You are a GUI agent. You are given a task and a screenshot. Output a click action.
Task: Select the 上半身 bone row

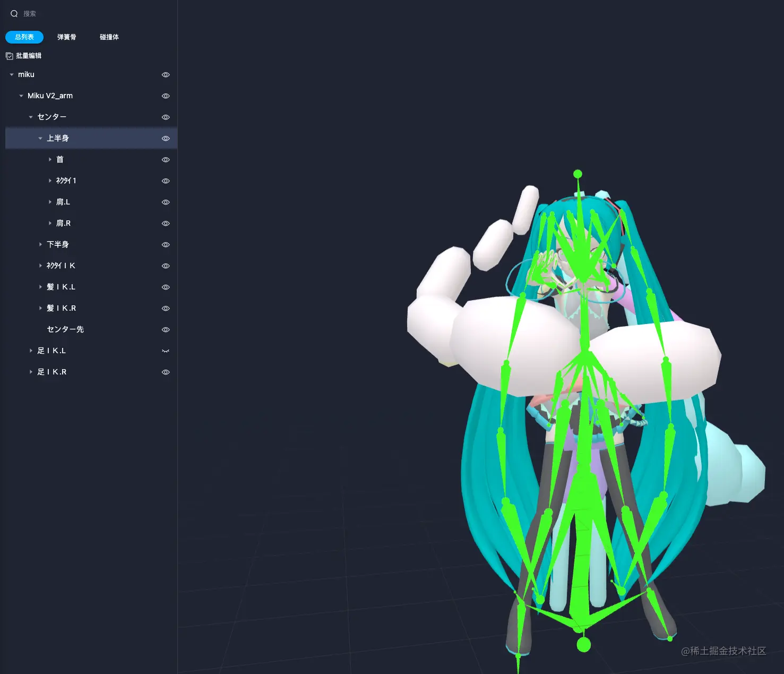[x=91, y=138]
